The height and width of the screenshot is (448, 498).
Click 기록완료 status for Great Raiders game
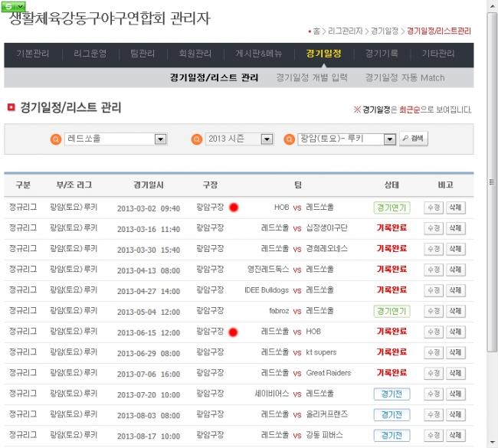[x=392, y=372]
